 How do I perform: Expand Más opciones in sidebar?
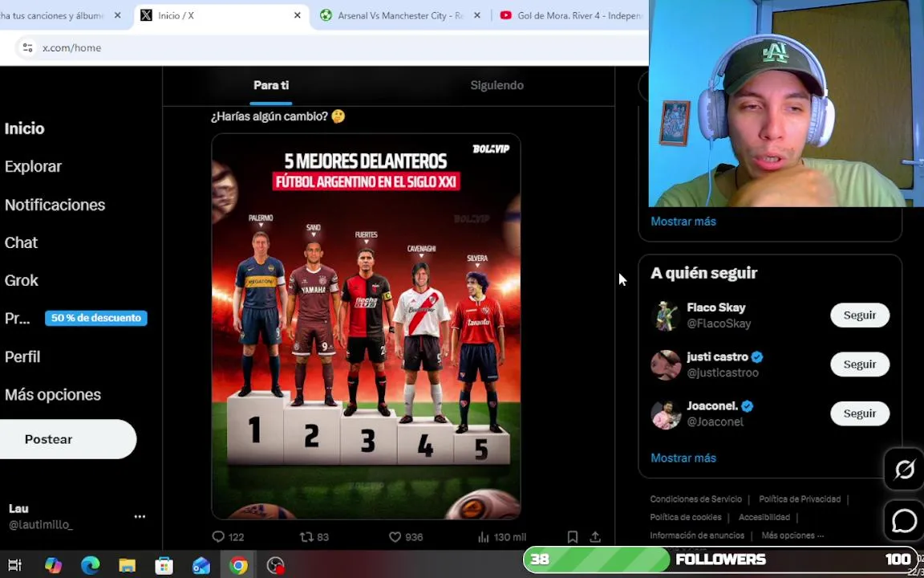52,395
